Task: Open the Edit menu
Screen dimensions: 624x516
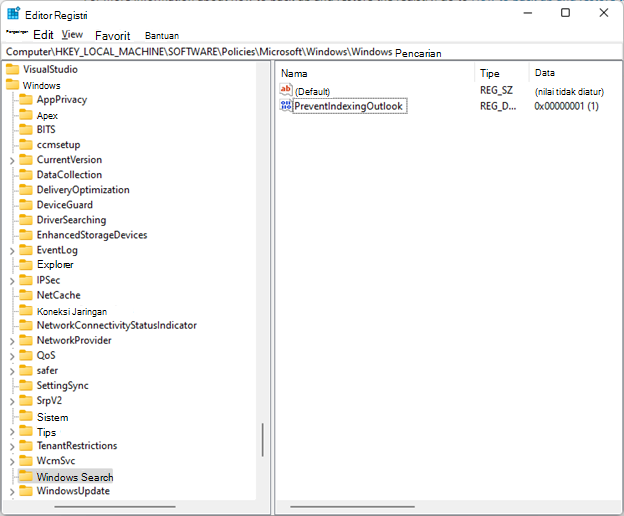Action: click(43, 35)
